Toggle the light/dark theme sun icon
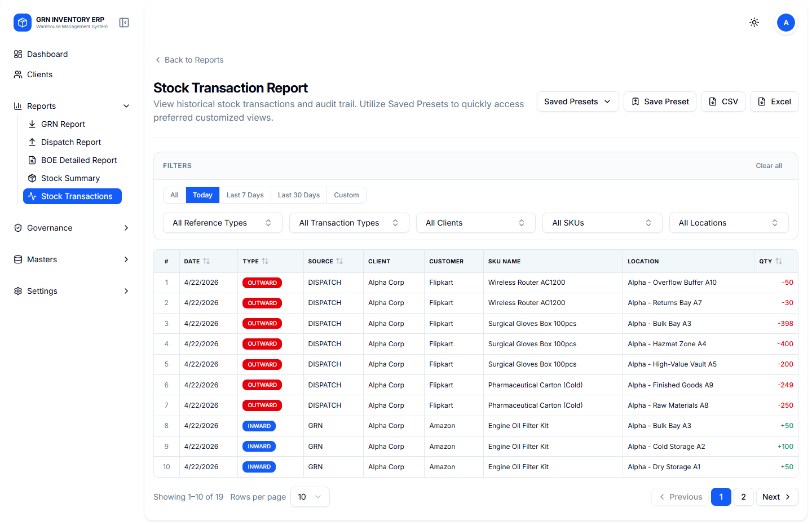 click(754, 23)
